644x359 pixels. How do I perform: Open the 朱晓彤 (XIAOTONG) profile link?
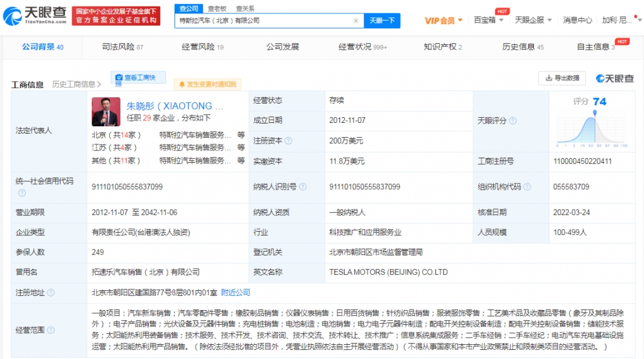175,106
